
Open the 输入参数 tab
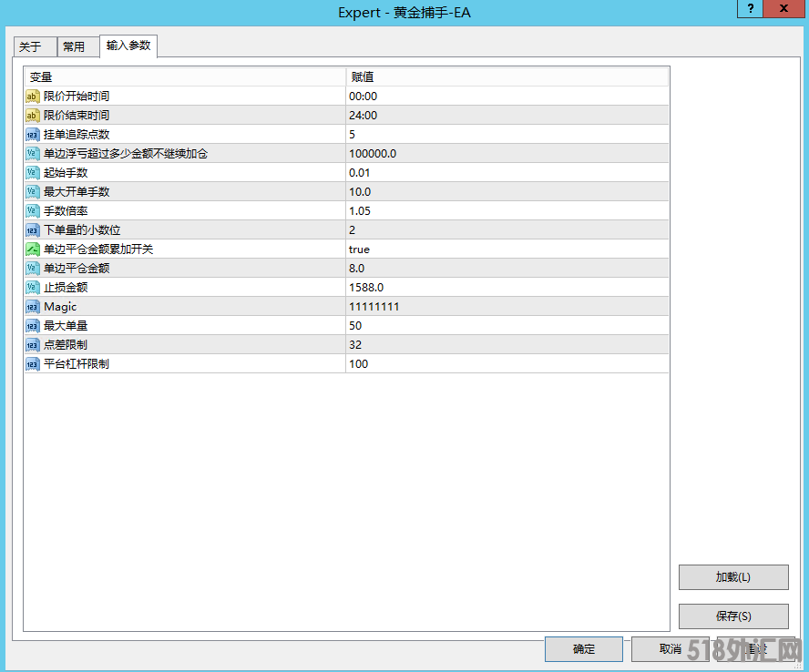[128, 46]
